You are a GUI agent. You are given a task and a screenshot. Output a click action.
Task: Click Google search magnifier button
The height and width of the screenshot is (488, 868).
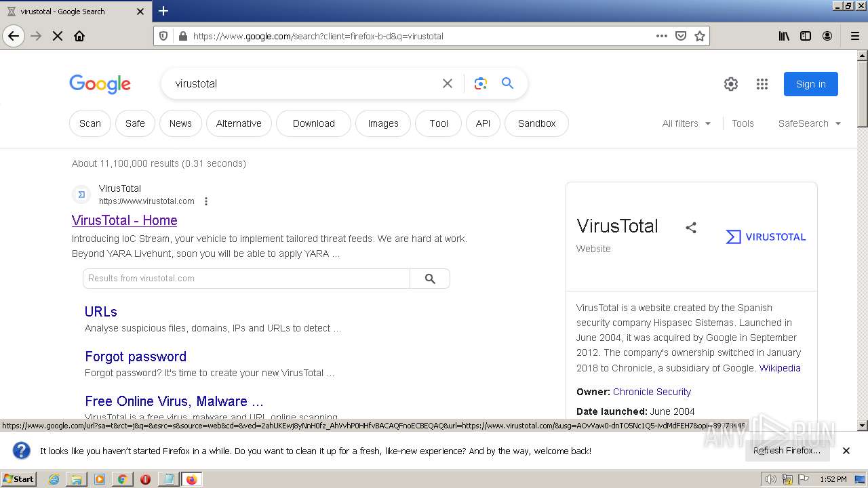(507, 83)
